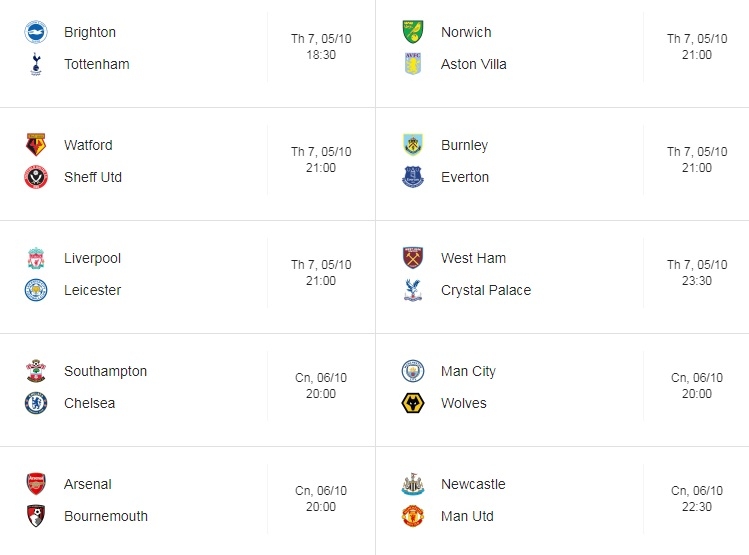
Task: Open the Liverpool team link
Action: click(93, 258)
